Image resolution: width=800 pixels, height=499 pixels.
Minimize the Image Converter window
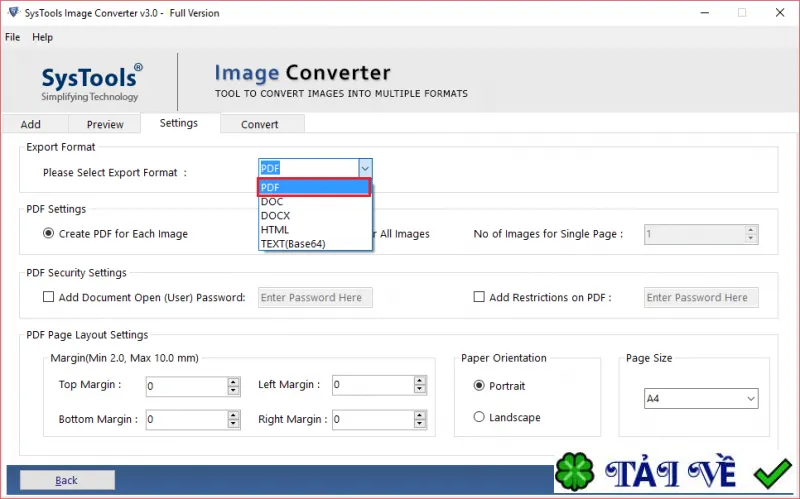point(705,13)
